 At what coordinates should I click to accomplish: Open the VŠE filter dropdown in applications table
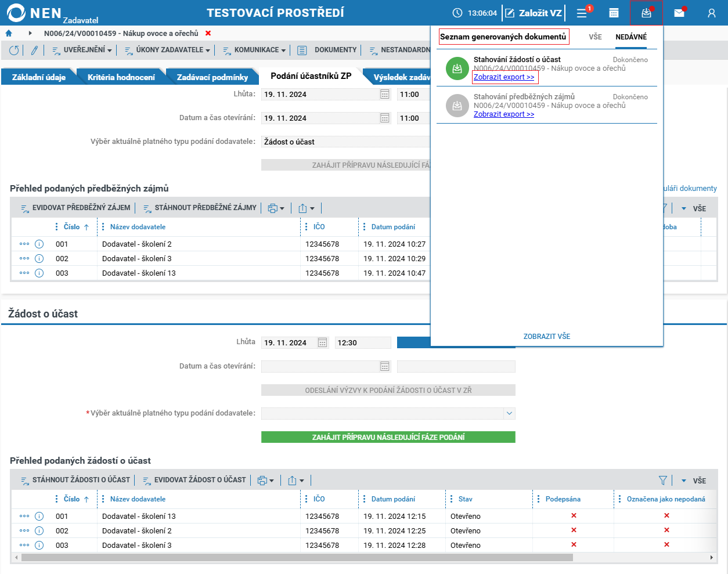coord(694,481)
